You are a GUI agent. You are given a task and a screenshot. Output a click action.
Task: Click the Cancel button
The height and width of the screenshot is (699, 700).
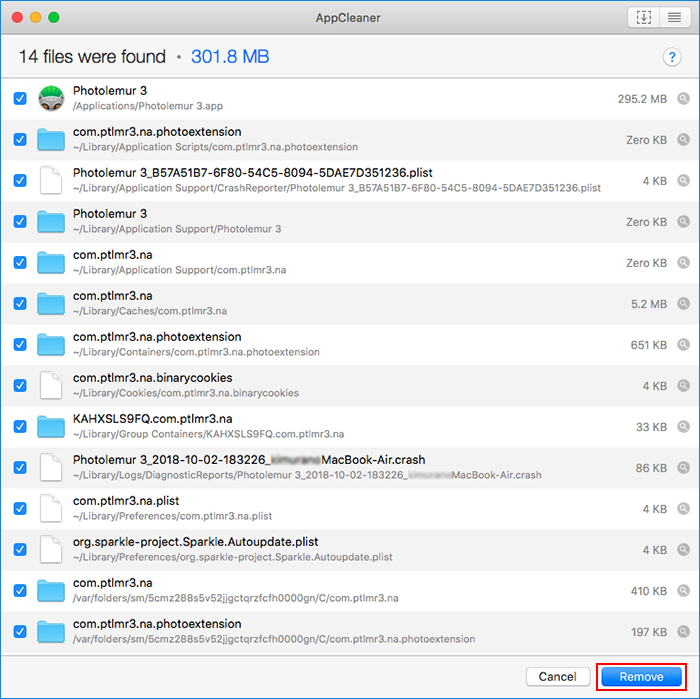click(558, 677)
